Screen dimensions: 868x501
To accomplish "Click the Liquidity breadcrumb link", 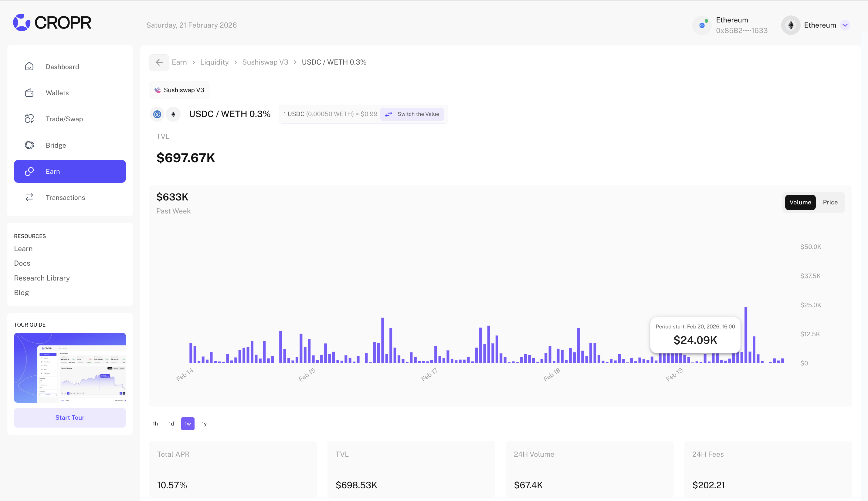I will (x=215, y=62).
